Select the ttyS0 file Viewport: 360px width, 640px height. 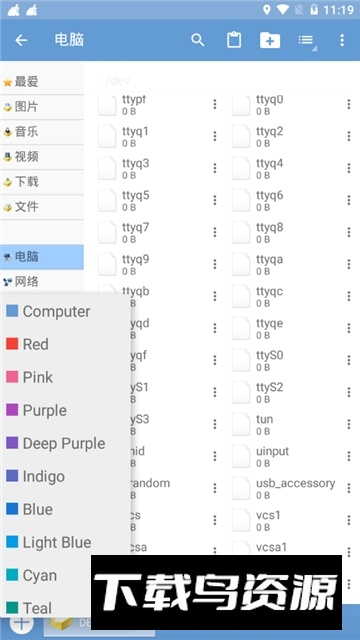pos(293,360)
